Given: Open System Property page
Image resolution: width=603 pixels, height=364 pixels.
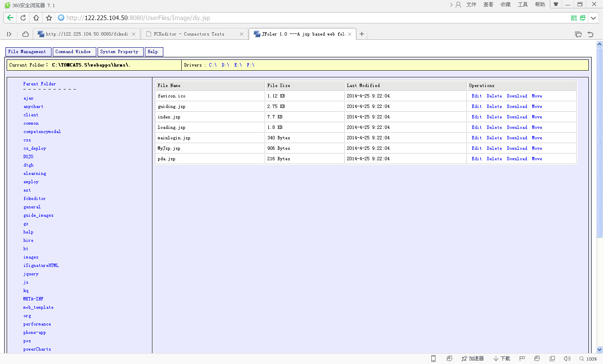Looking at the screenshot, I should tap(121, 52).
